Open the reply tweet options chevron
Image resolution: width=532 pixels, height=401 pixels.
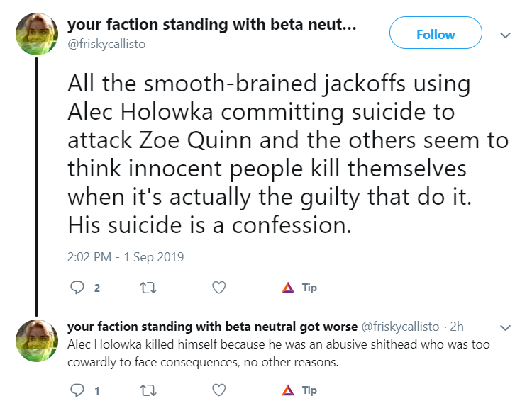click(506, 328)
